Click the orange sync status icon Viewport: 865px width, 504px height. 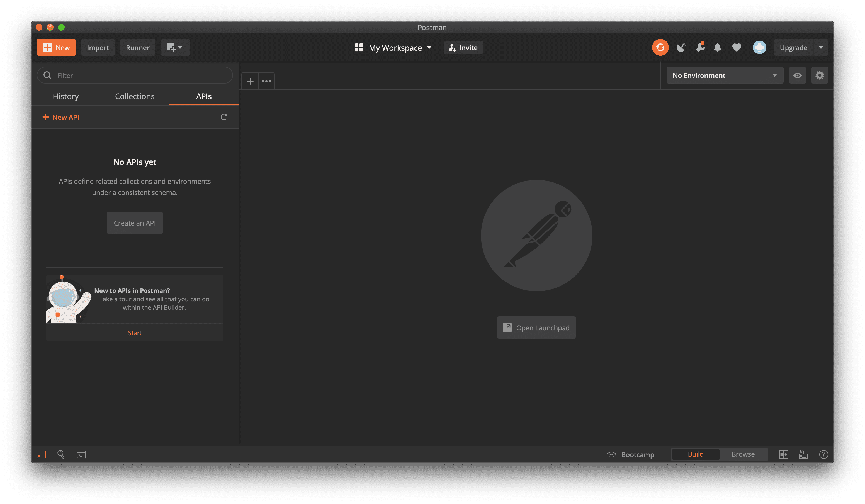(x=660, y=48)
